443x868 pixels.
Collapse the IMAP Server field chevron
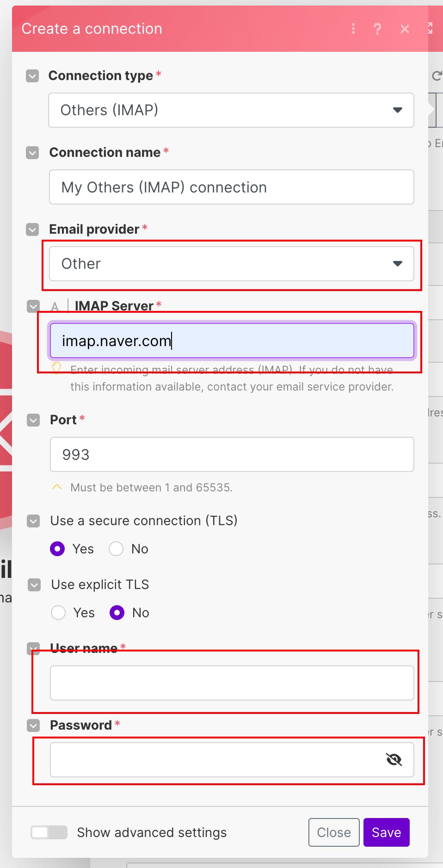tap(33, 306)
